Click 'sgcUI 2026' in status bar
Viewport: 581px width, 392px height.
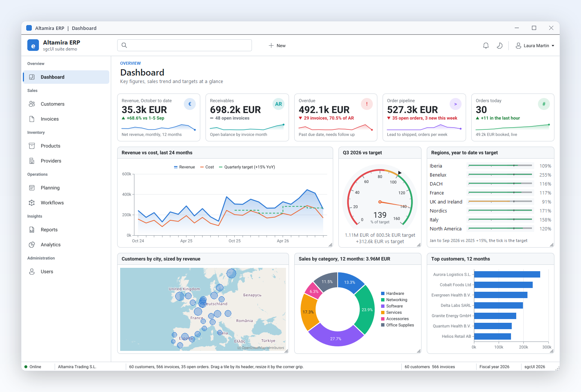(x=535, y=367)
